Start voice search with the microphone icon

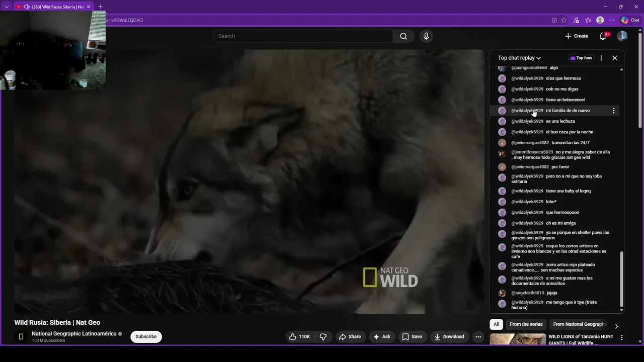(x=426, y=36)
